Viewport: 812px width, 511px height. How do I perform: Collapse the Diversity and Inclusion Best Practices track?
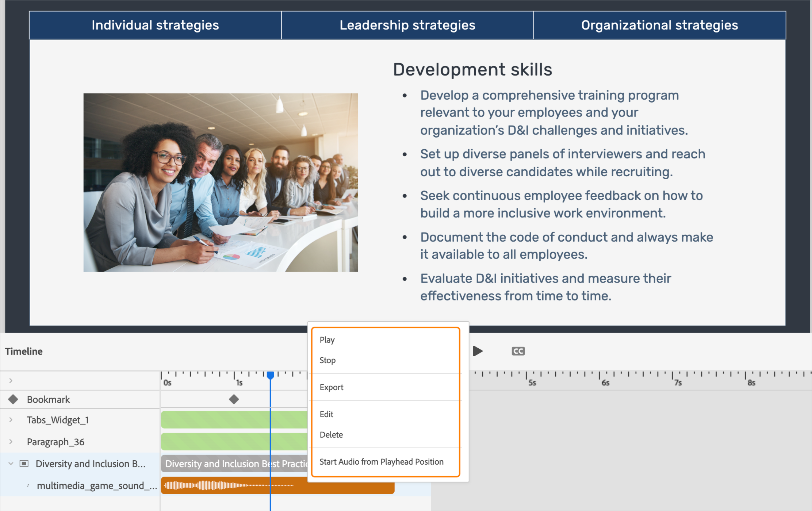click(x=10, y=464)
